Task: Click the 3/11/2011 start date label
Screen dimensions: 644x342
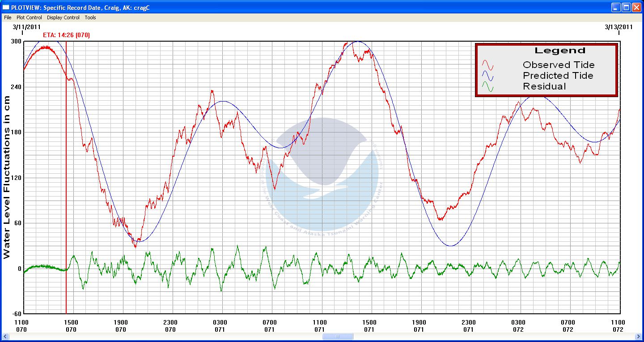Action: coord(27,27)
